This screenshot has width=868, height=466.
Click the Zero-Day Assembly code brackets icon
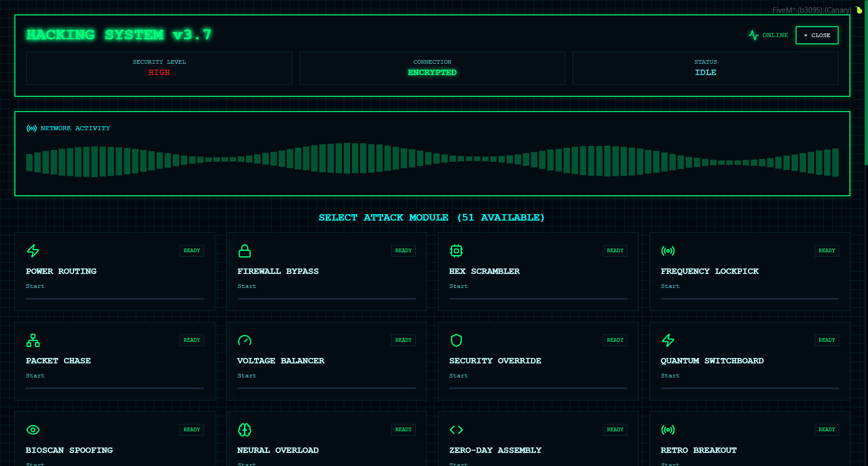coord(456,430)
